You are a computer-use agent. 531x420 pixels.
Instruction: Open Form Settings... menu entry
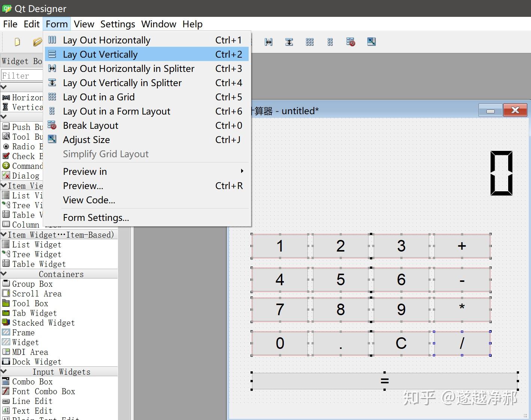[x=147, y=217]
